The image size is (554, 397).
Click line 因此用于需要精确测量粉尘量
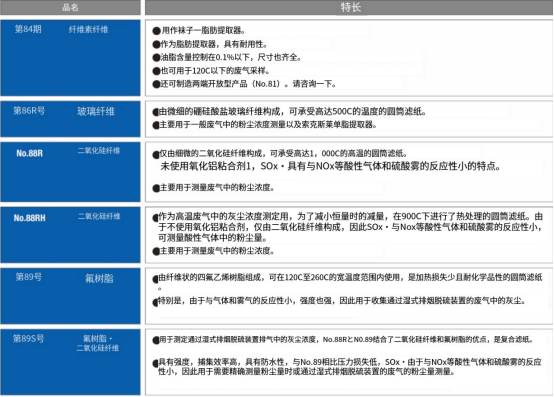(306, 372)
